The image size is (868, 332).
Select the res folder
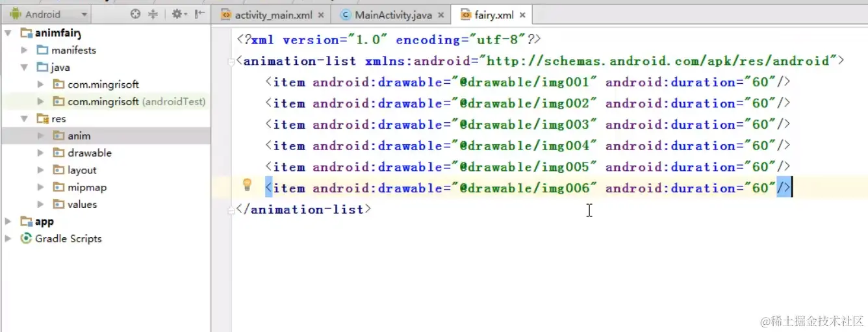tap(58, 119)
